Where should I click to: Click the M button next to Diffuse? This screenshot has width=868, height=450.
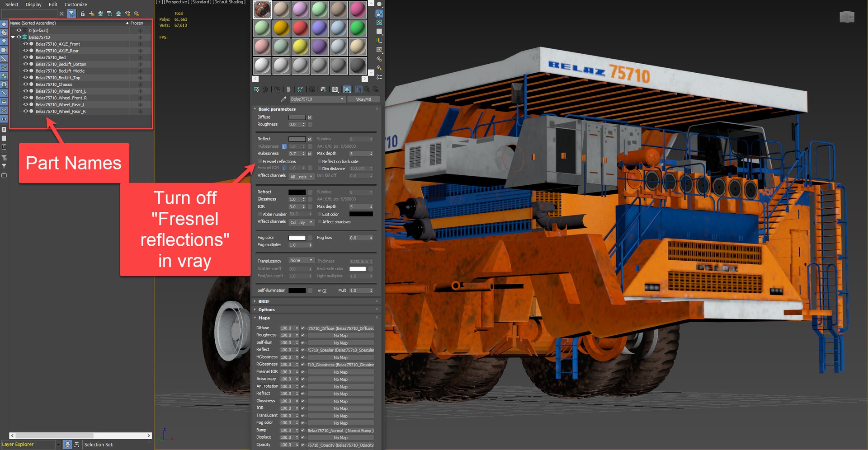pyautogui.click(x=310, y=117)
